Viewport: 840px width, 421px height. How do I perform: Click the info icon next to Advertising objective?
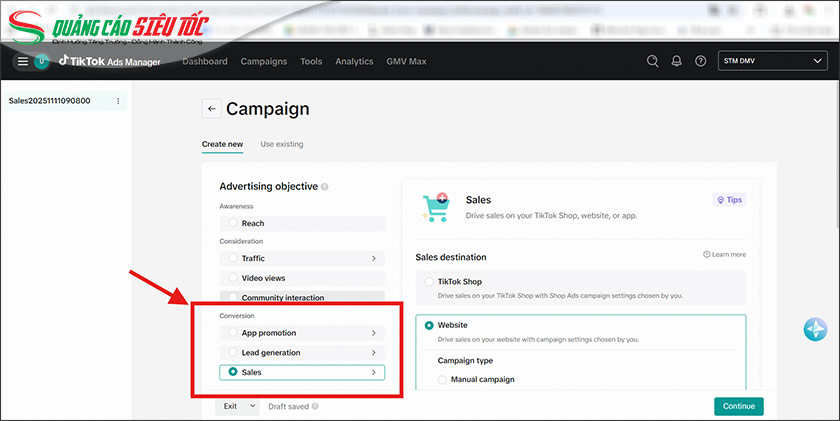tap(325, 187)
